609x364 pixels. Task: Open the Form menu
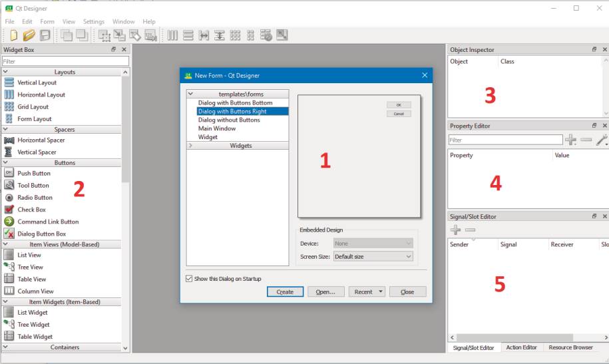(x=47, y=21)
